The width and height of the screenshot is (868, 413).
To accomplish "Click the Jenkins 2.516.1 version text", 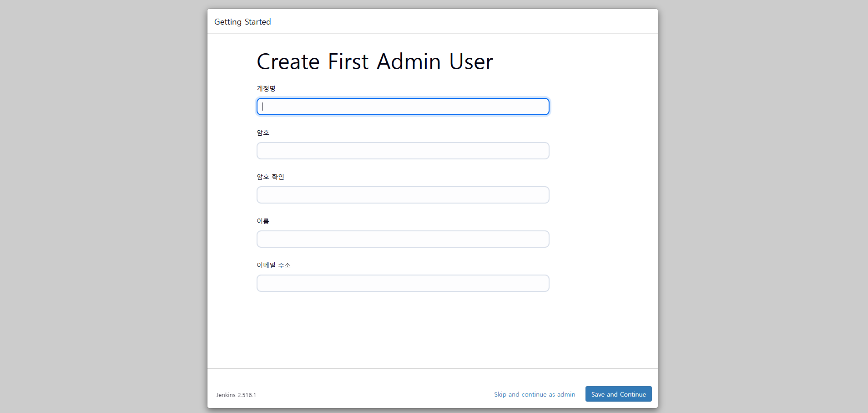I will [x=236, y=395].
